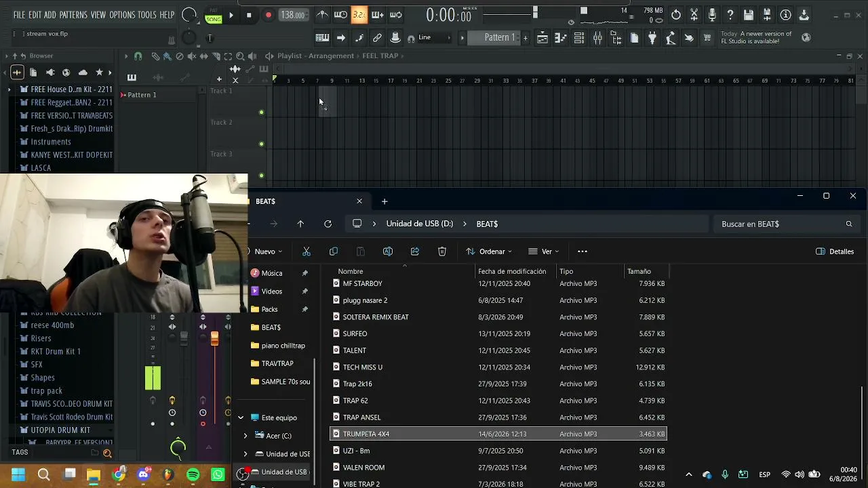Click the one-click audio recording microphone icon
868x488 pixels.
pos(712,15)
